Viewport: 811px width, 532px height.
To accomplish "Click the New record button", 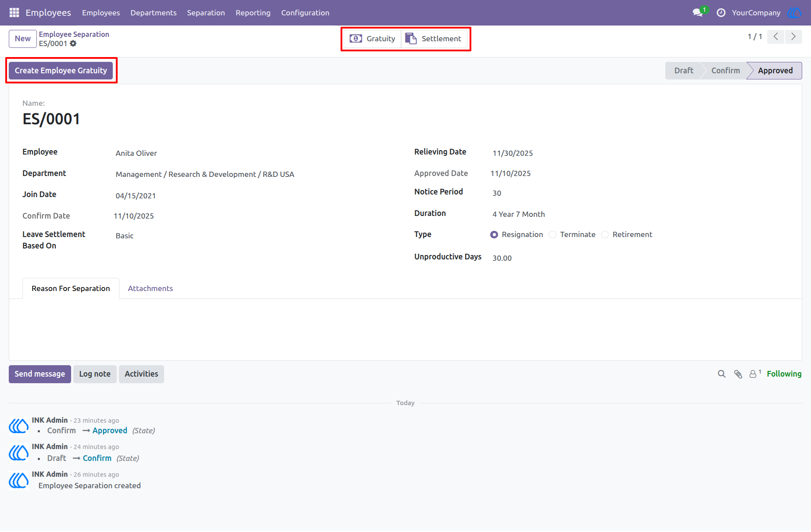I will click(x=23, y=39).
